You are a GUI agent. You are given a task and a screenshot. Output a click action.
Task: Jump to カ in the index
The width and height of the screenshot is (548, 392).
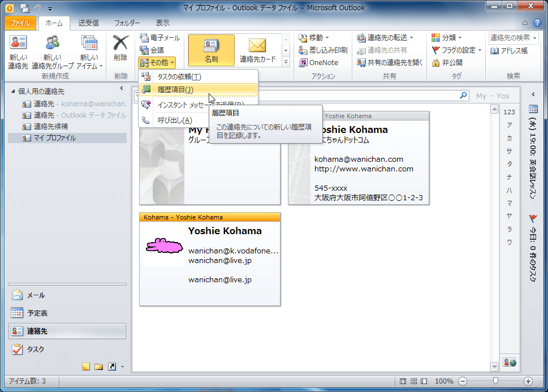[509, 138]
